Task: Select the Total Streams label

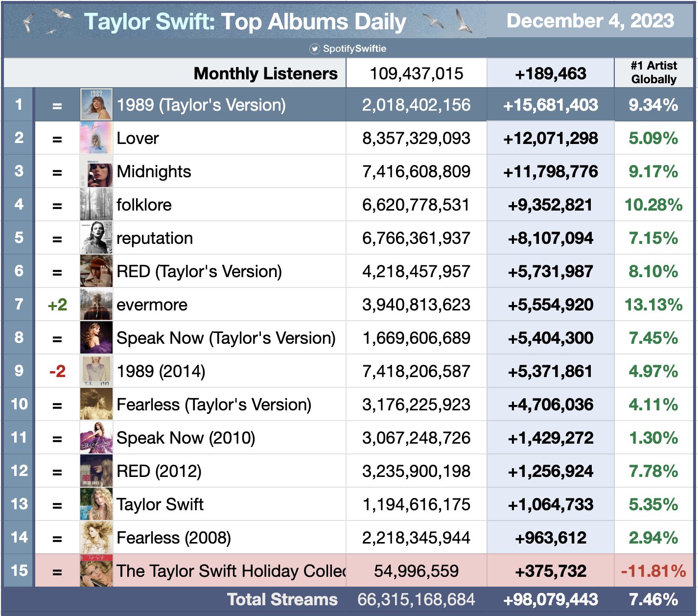Action: coord(282,600)
